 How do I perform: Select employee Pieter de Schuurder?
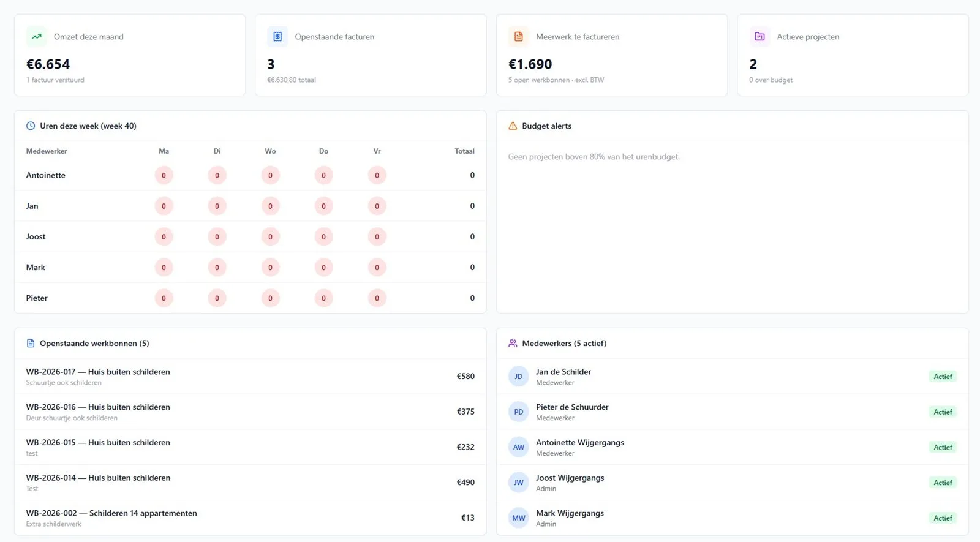click(733, 412)
